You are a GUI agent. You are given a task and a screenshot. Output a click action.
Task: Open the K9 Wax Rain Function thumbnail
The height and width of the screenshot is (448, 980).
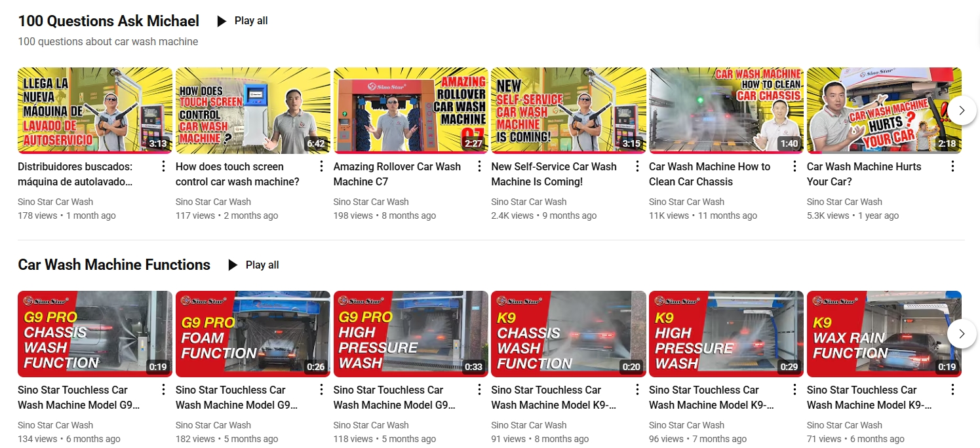click(884, 334)
